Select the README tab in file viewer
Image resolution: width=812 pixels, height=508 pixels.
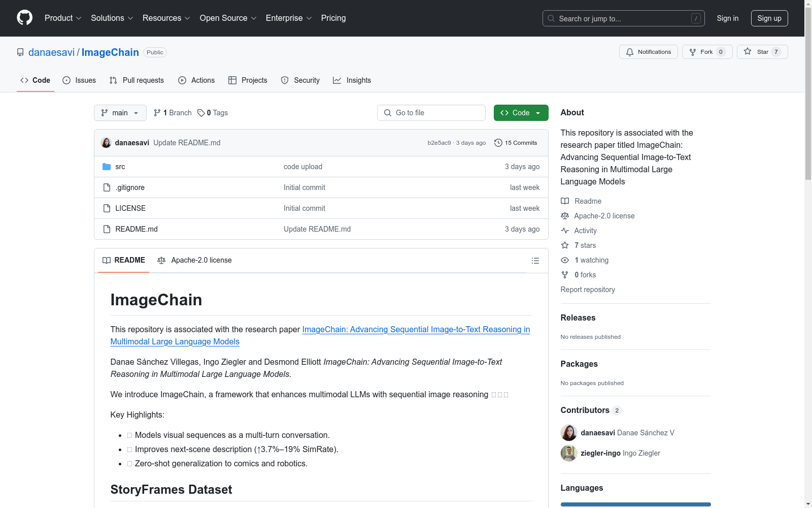point(124,260)
